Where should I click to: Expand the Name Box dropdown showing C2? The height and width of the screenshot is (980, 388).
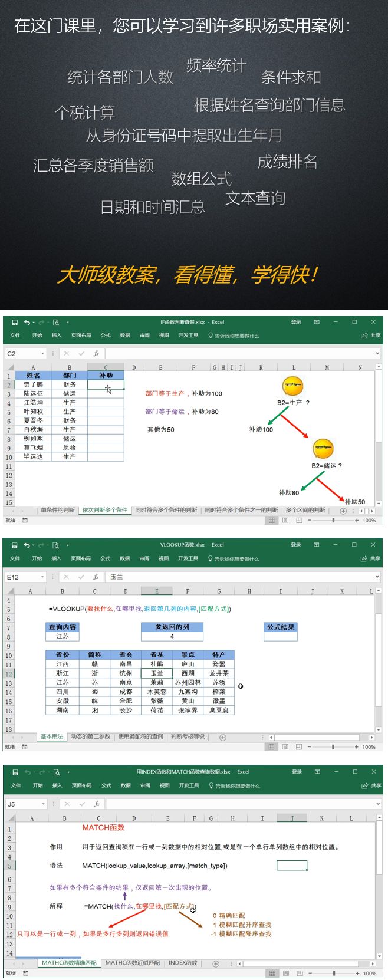click(42, 353)
